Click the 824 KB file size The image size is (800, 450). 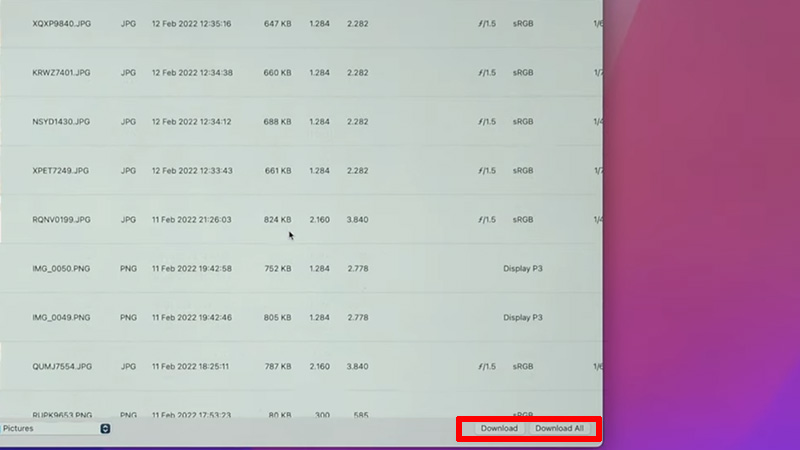[278, 220]
